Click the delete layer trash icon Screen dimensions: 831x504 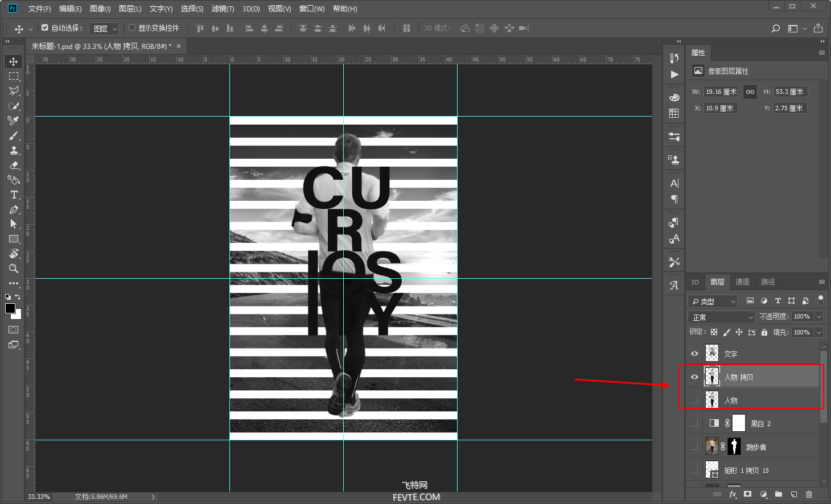(x=809, y=494)
